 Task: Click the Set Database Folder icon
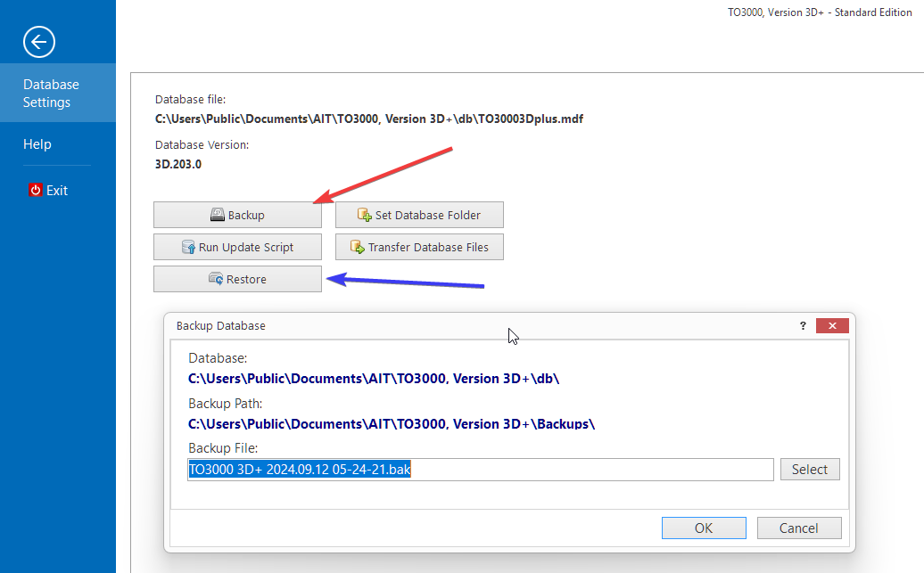364,215
